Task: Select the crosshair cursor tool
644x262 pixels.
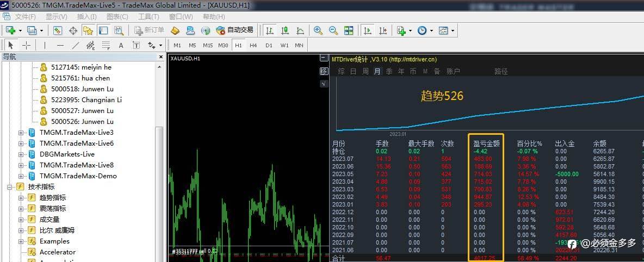Action: (26, 45)
